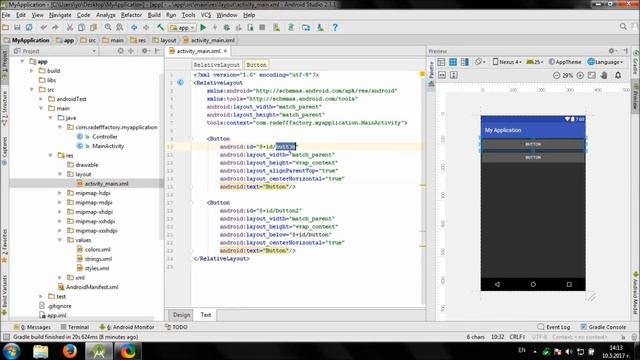
Task: Click the top BUTTON in phone preview
Action: coord(533,144)
